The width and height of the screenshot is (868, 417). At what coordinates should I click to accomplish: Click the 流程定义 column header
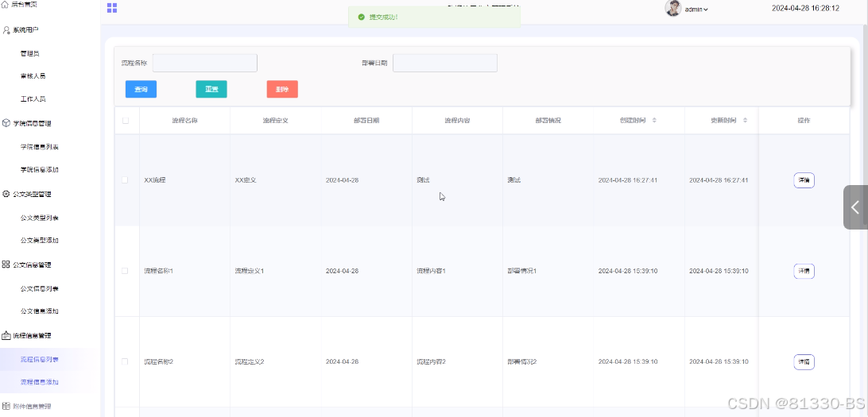point(276,120)
